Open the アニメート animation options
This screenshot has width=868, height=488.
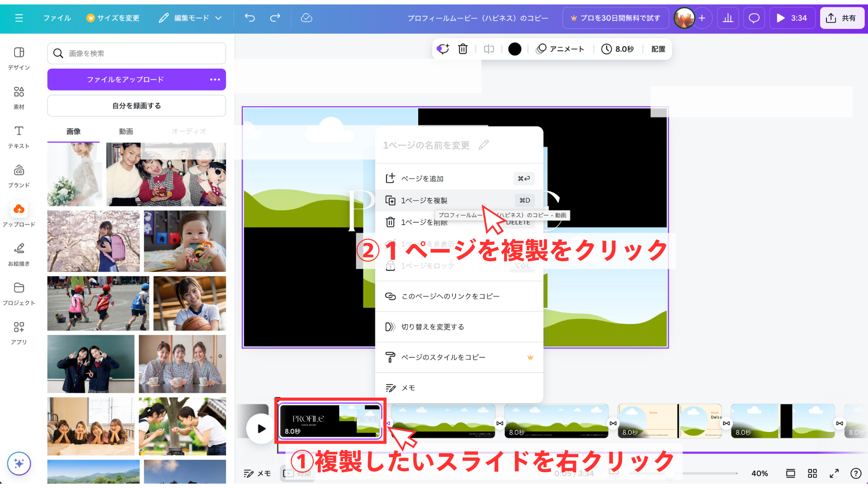point(560,49)
